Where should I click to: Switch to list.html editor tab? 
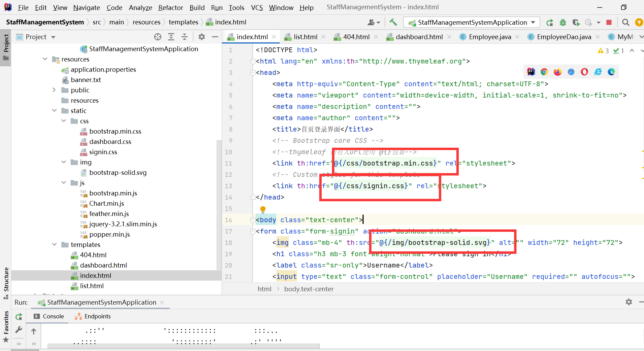[x=305, y=37]
